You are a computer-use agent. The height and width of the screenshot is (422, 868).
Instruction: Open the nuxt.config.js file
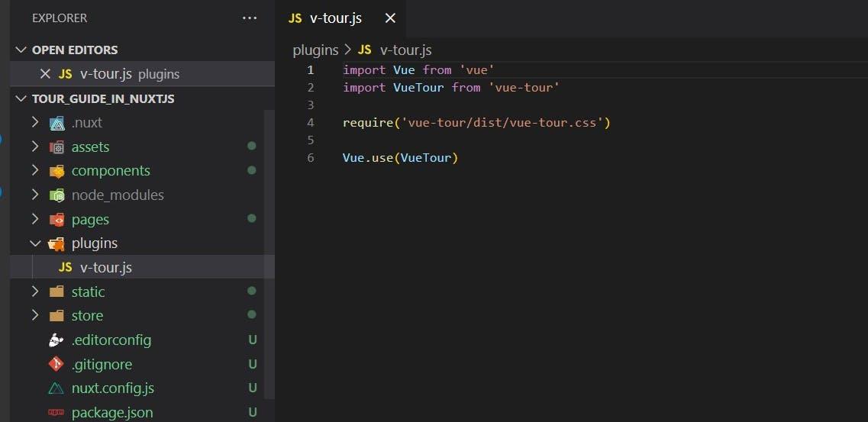(113, 388)
